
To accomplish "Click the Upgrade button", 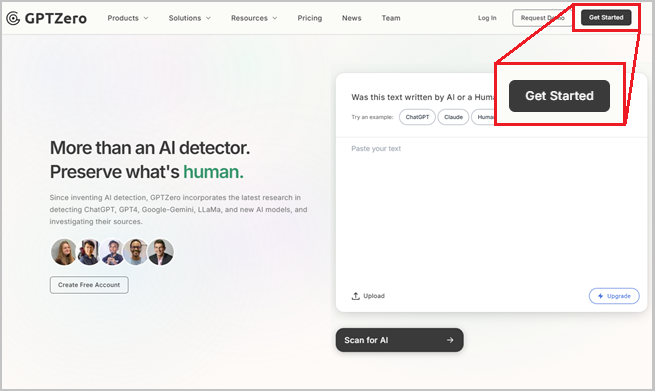I will 614,296.
